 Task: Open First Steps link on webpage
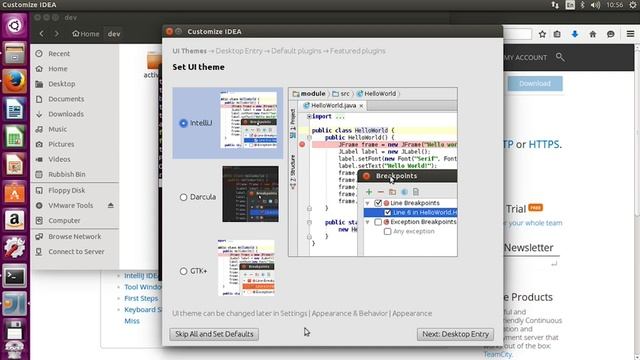(141, 298)
